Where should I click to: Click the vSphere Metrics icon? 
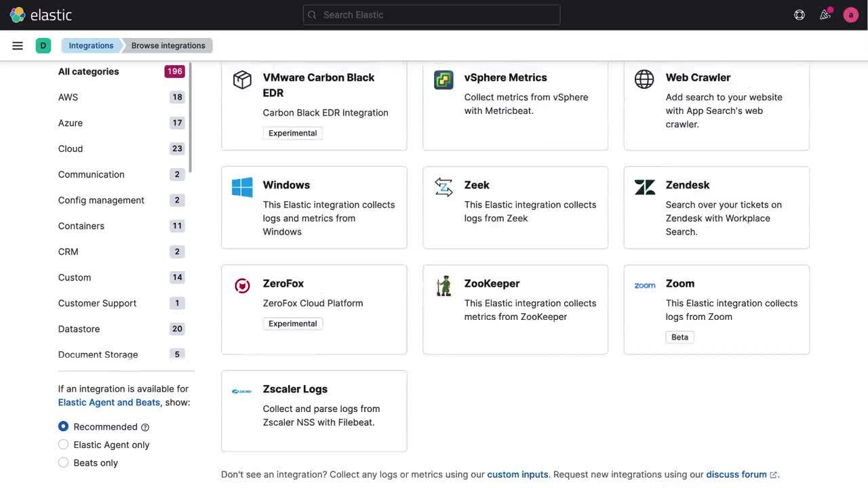(443, 79)
